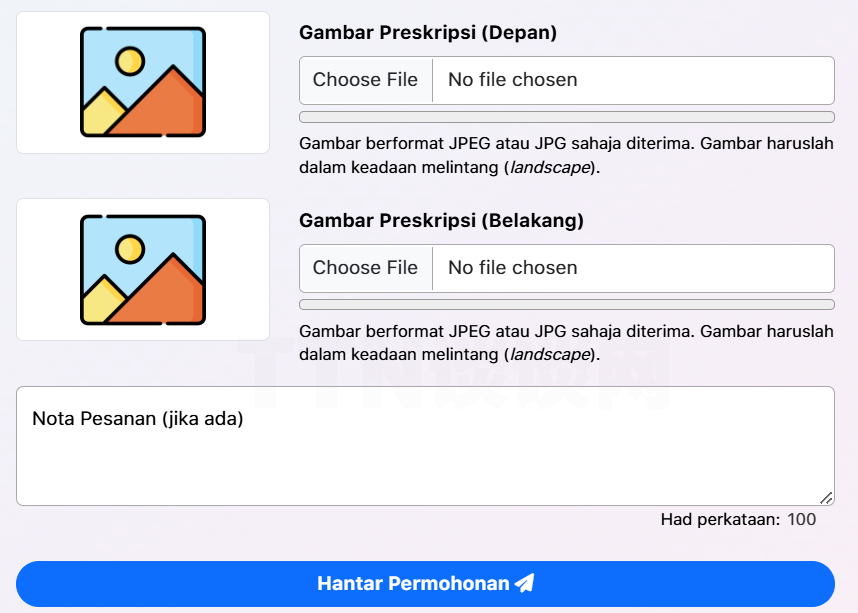858x613 pixels.
Task: Click the back prescription image placeholder icon
Action: (x=143, y=270)
